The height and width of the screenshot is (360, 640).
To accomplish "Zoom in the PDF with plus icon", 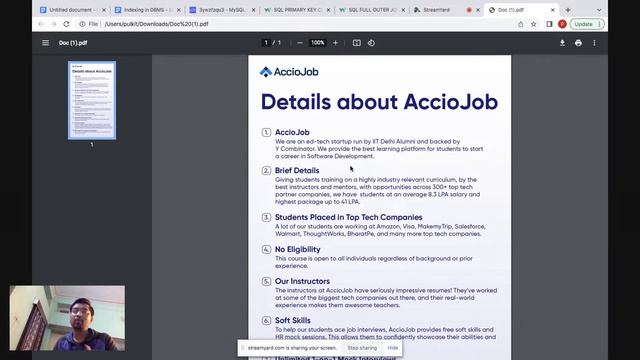I will 336,43.
